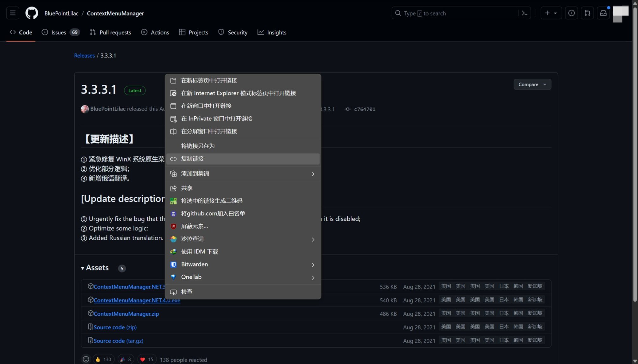The height and width of the screenshot is (364, 638).
Task: Open GitHub homepage via Octocat logo
Action: point(32,13)
